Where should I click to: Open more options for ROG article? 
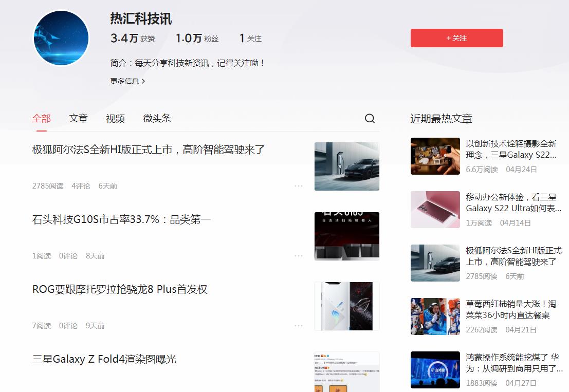pyautogui.click(x=298, y=326)
